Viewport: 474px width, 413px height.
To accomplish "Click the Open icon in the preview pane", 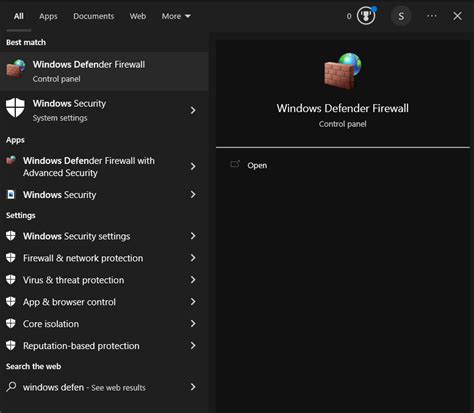I will [235, 164].
